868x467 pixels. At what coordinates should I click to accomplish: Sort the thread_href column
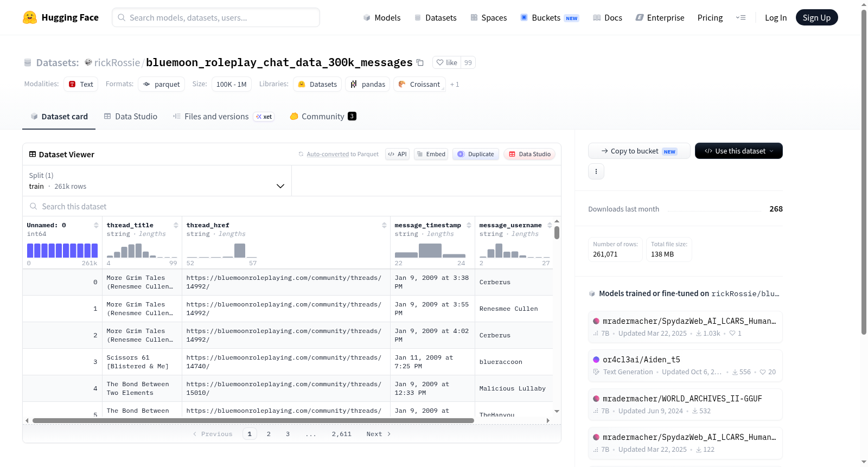[384, 225]
